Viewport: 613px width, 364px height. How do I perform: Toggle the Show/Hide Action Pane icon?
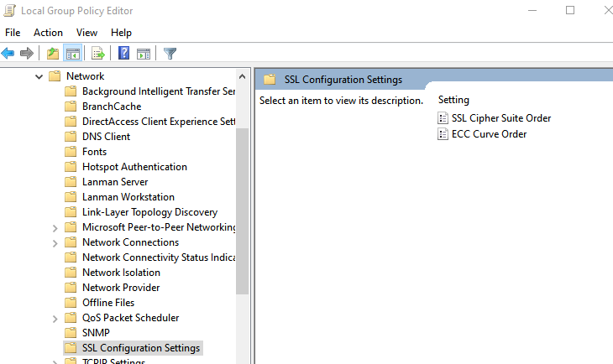144,53
